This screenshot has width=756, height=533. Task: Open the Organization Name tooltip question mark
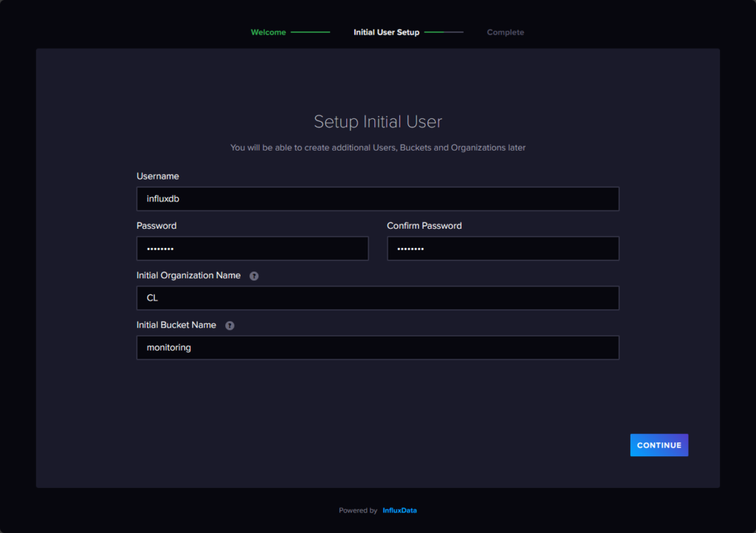click(x=254, y=275)
